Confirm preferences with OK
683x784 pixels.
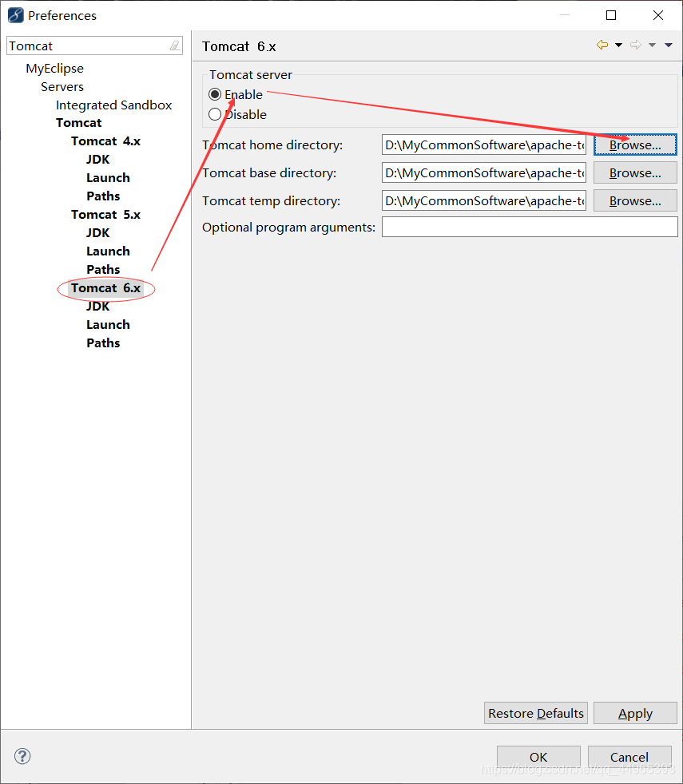tap(538, 757)
